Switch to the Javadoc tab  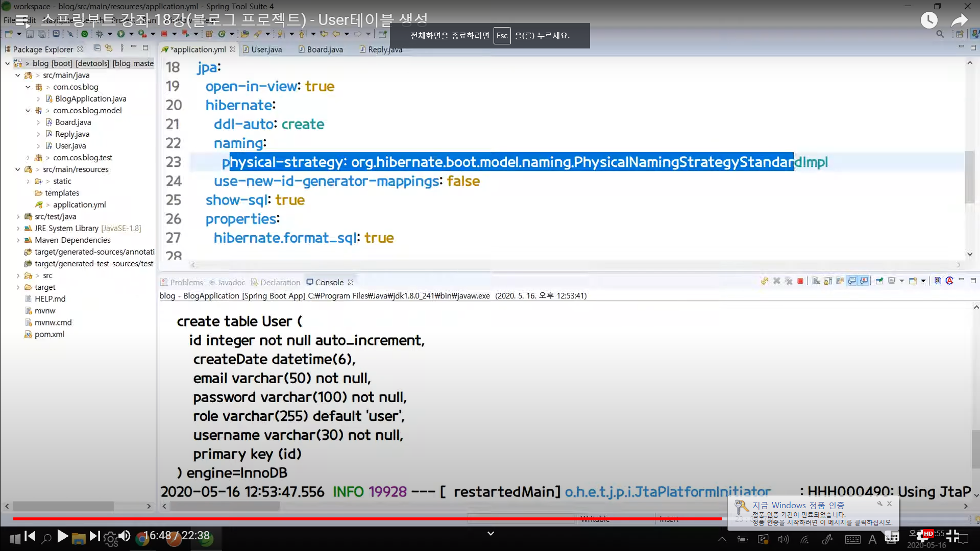pos(227,282)
